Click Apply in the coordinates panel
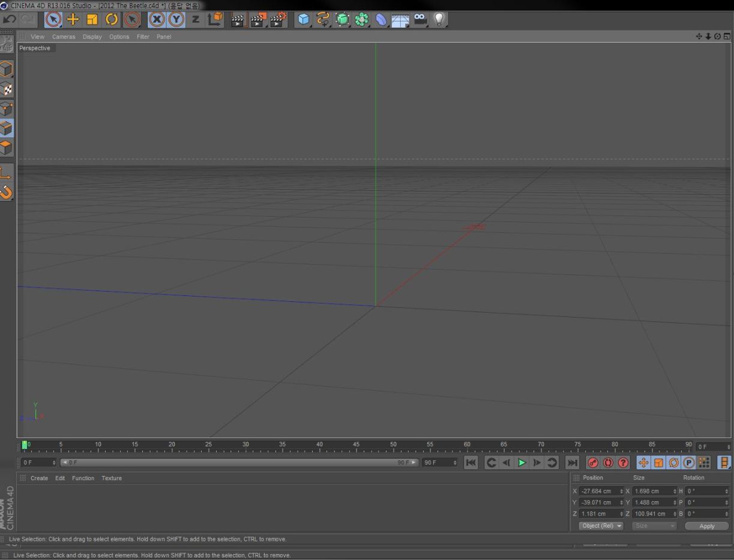Viewport: 734px width, 560px height. (707, 526)
